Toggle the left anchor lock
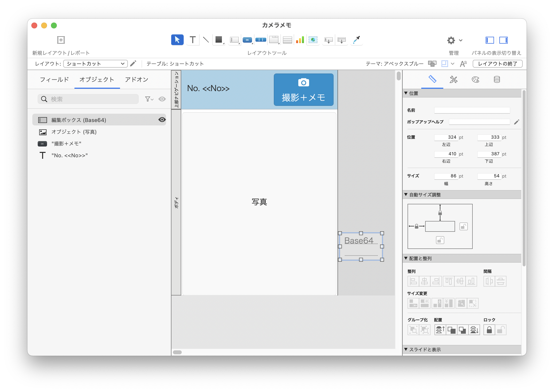Screen dimensions: 554x392 (417, 226)
